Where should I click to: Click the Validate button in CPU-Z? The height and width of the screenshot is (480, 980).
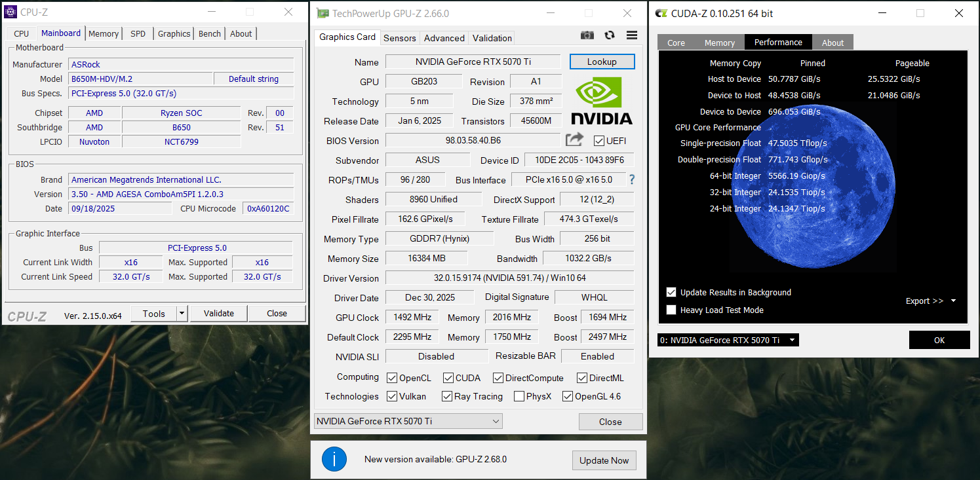(219, 314)
